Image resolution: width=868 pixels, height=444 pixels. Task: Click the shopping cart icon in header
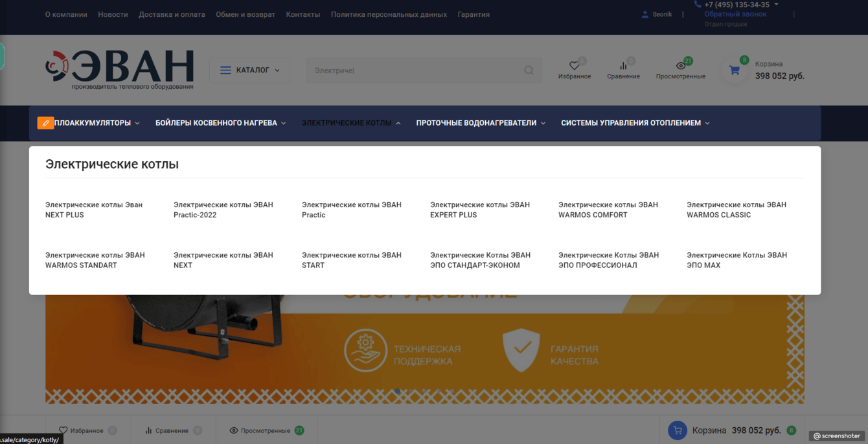point(735,71)
